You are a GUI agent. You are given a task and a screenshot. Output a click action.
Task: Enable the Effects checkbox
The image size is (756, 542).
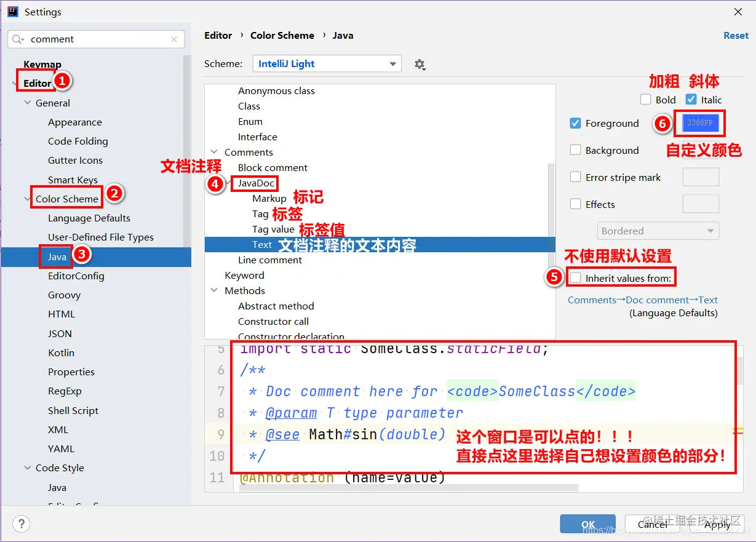click(x=575, y=204)
